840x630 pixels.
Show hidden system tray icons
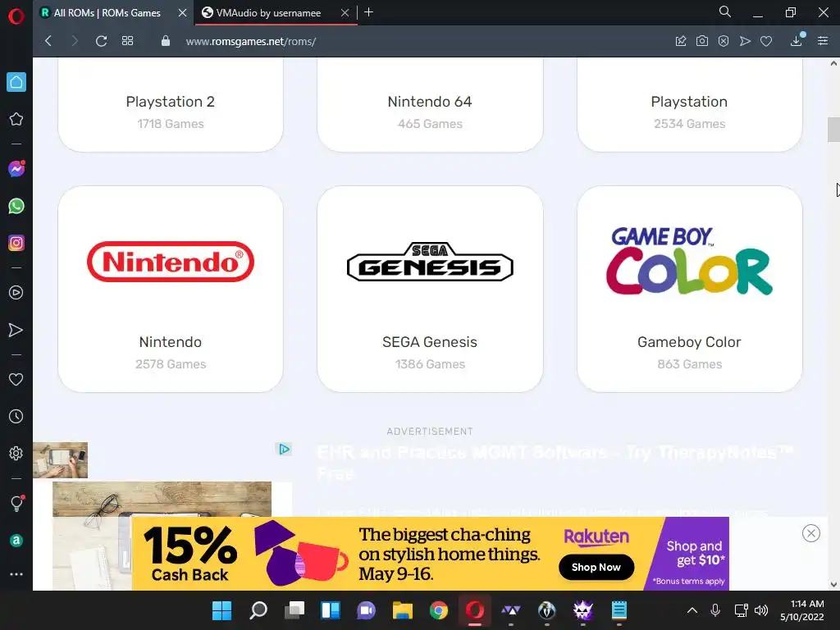pyautogui.click(x=692, y=610)
